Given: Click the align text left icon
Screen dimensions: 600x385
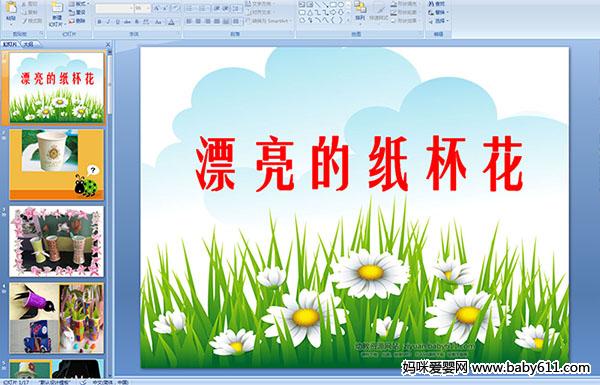Looking at the screenshot, I should 189,21.
